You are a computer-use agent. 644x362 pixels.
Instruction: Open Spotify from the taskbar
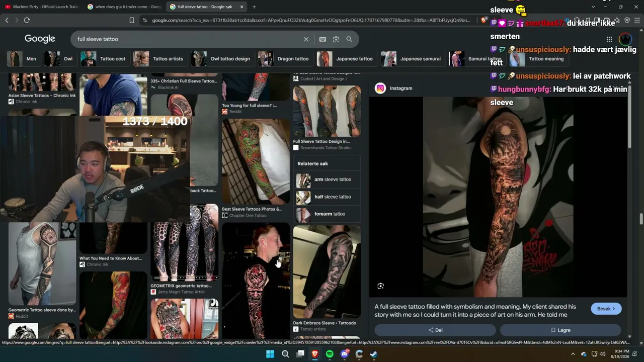(x=330, y=354)
